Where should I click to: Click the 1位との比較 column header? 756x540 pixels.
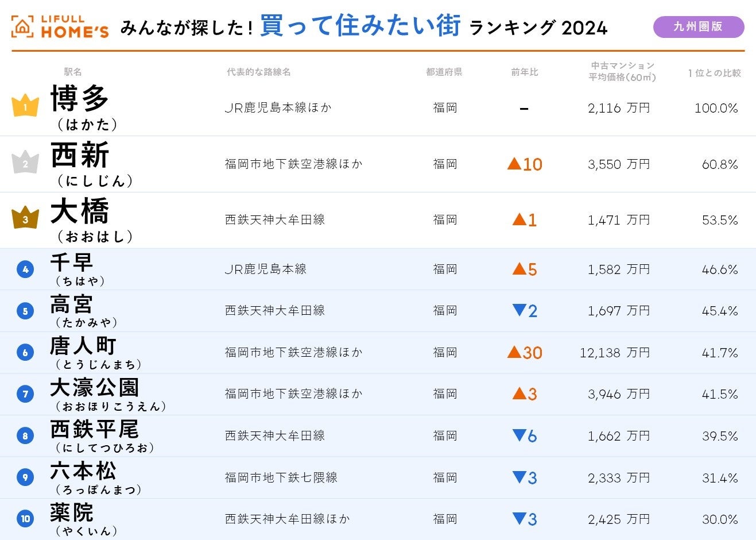[715, 73]
